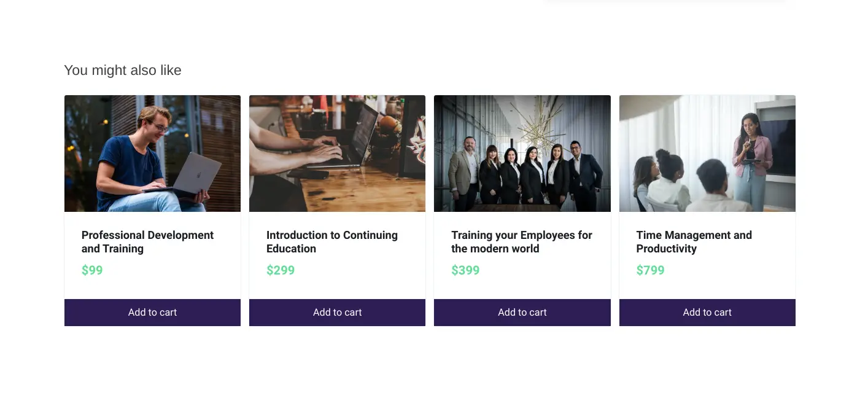Add Introduction to Continuing Education to cart
The image size is (868, 409).
337,312
